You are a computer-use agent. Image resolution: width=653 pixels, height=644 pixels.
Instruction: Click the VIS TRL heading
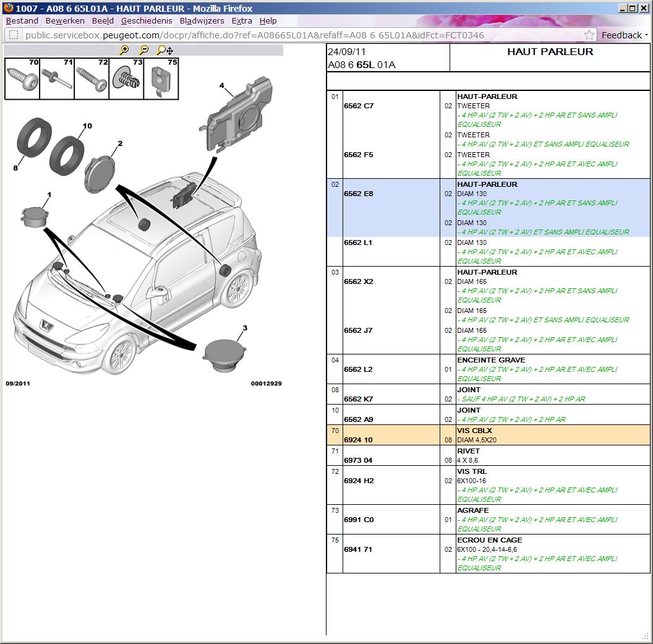pyautogui.click(x=472, y=471)
